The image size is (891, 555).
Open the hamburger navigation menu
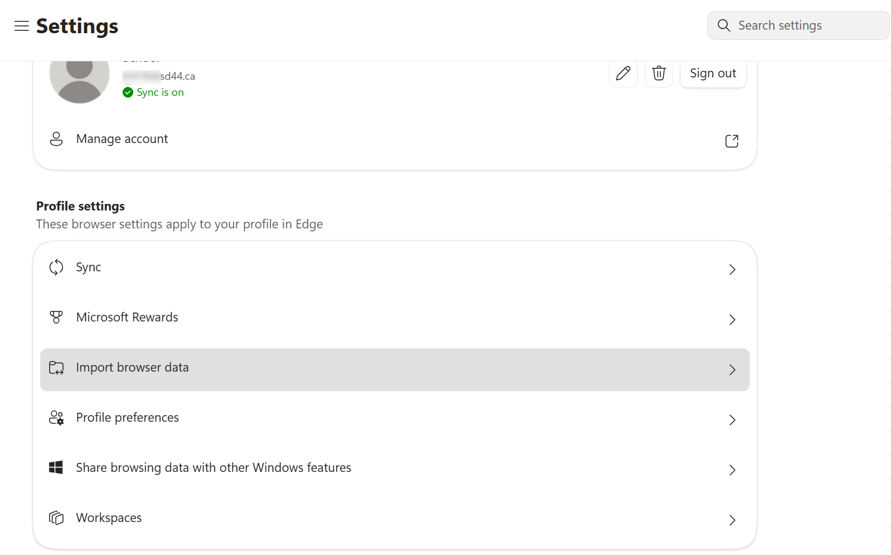coord(22,26)
